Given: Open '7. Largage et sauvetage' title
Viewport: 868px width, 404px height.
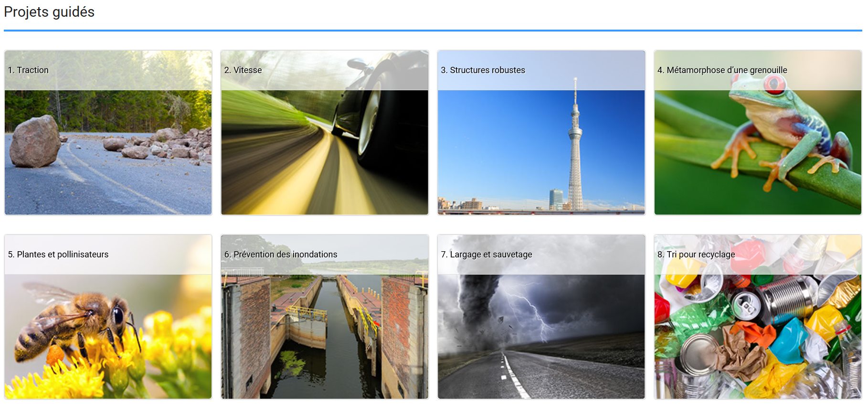Looking at the screenshot, I should [486, 255].
